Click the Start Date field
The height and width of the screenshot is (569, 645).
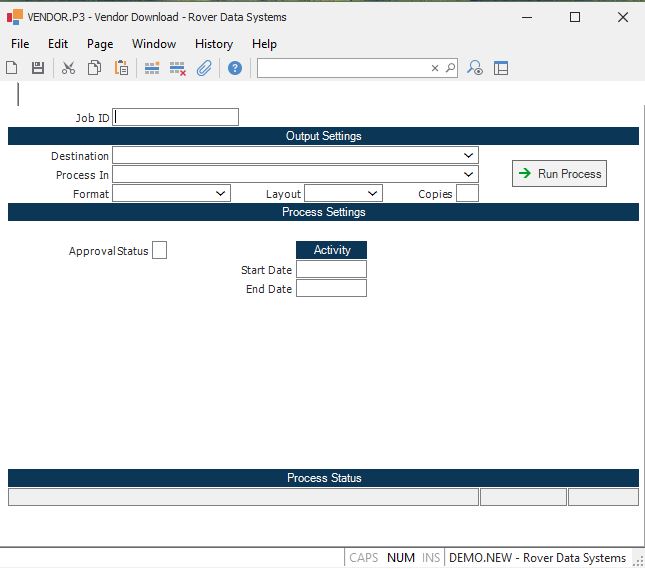[331, 269]
